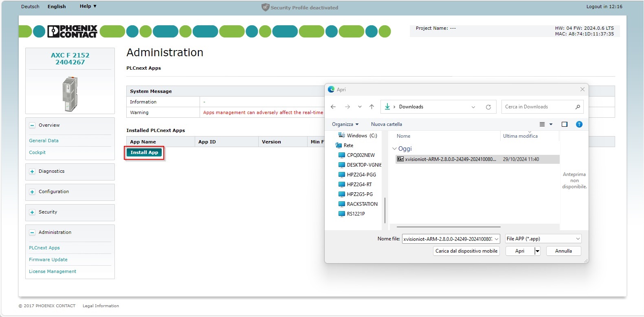Open HPZ2G5-PG network computer
The image size is (644, 317).
[x=356, y=194]
